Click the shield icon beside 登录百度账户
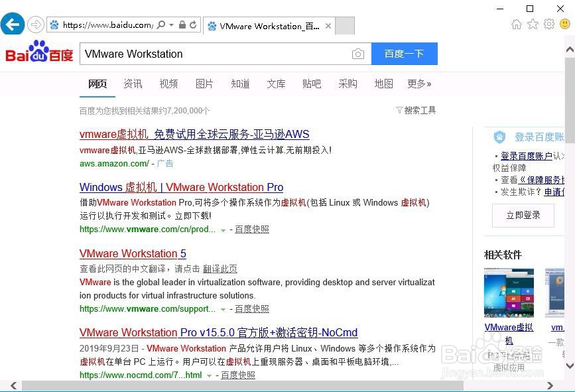This screenshot has width=575, height=392. point(499,137)
